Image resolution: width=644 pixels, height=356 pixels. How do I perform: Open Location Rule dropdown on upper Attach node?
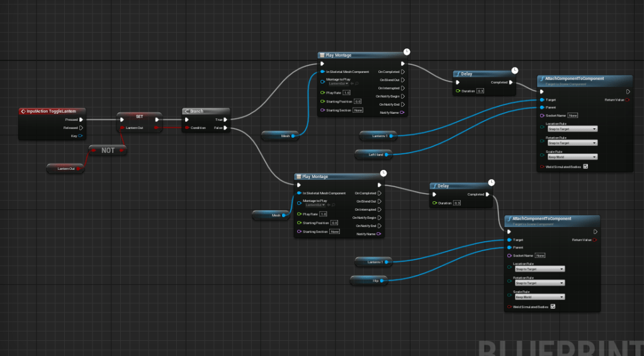(572, 129)
